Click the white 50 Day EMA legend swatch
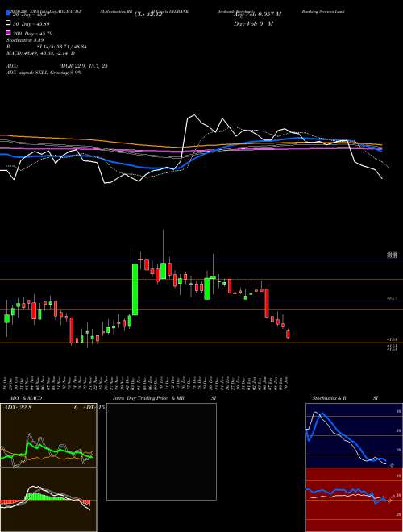 tap(9, 23)
